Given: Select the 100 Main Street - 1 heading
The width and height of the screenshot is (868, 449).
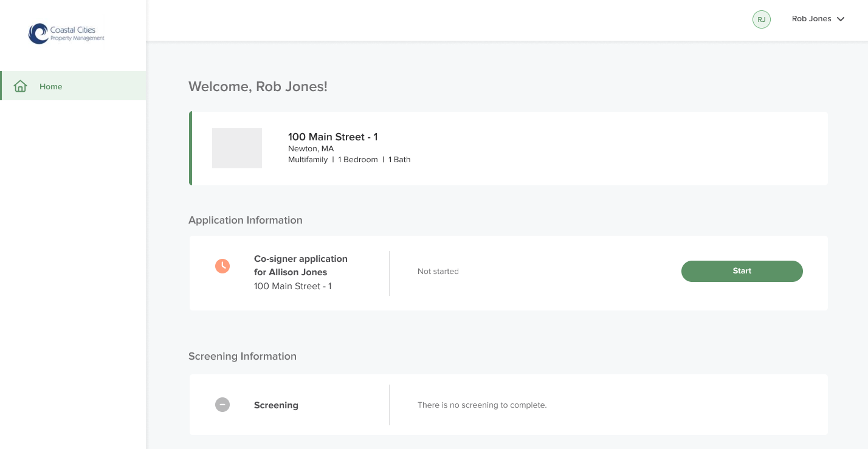Looking at the screenshot, I should tap(332, 137).
